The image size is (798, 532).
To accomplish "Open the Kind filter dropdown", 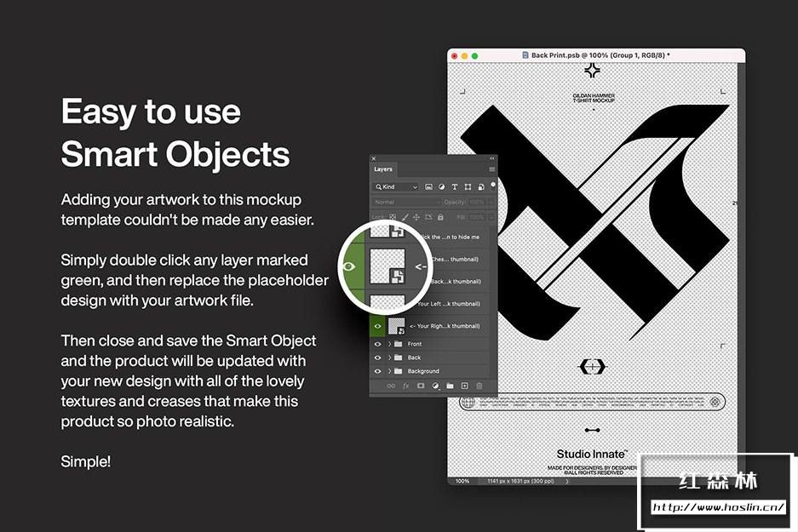I will pos(395,187).
